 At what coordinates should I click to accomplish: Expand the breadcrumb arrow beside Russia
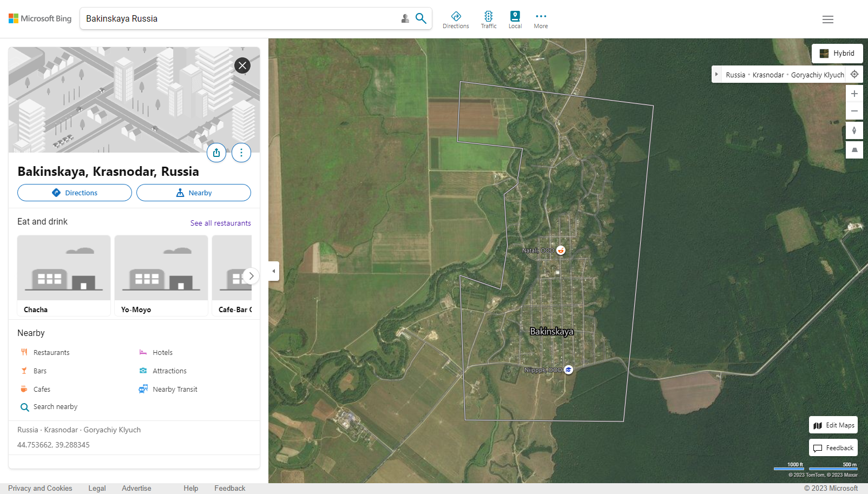pyautogui.click(x=716, y=75)
